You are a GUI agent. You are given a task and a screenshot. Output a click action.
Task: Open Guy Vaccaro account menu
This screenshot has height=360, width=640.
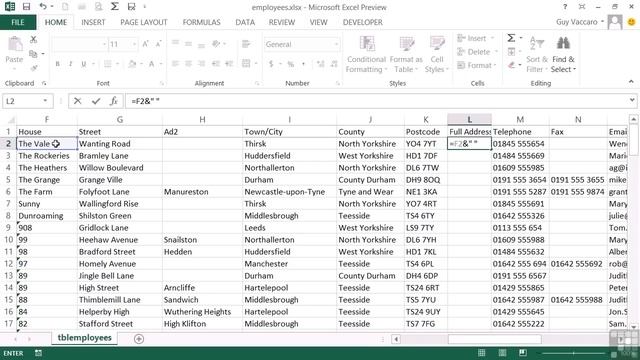point(580,22)
